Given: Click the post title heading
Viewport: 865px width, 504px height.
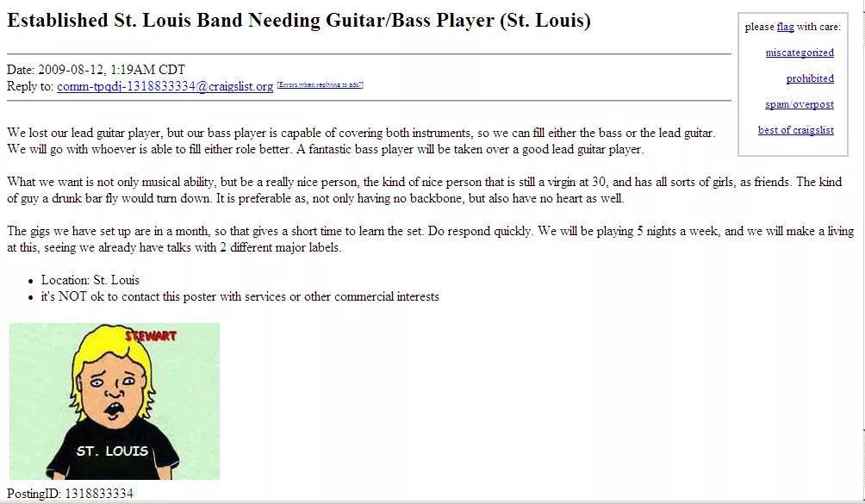Looking at the screenshot, I should 298,21.
